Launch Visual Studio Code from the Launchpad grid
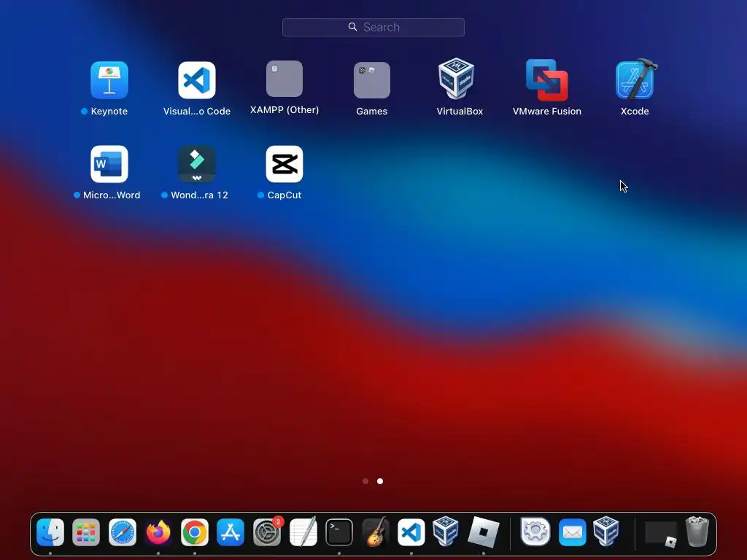This screenshot has height=560, width=747. (197, 80)
